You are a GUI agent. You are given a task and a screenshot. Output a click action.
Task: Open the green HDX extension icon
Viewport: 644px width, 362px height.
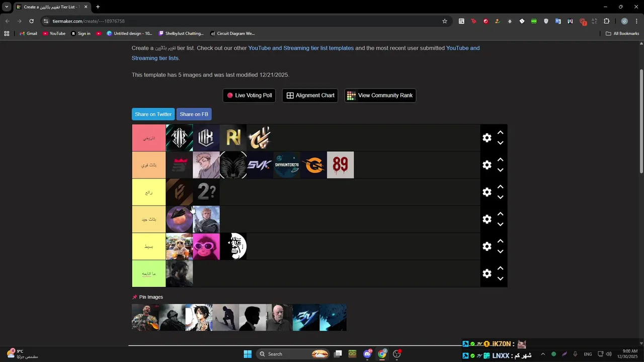(x=534, y=21)
